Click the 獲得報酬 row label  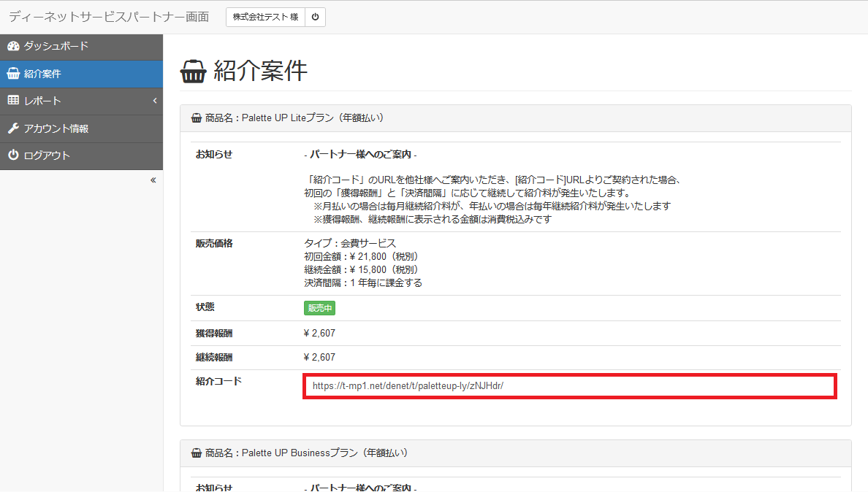[x=213, y=334]
